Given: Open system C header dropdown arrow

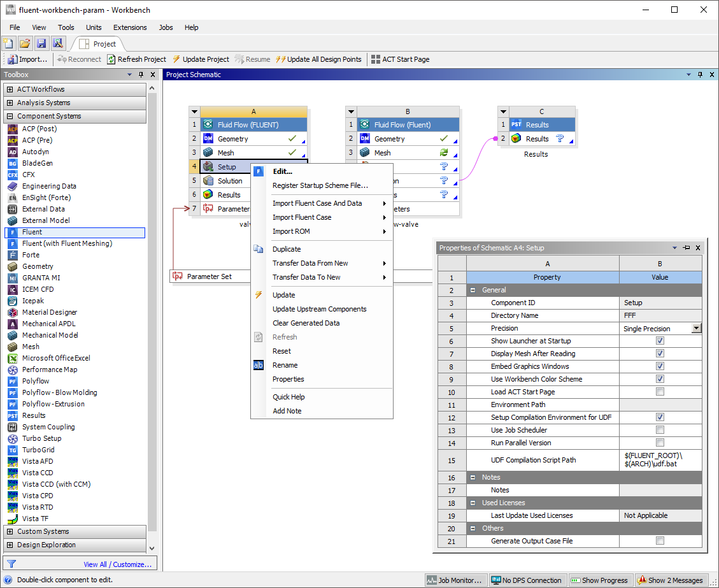Looking at the screenshot, I should tap(504, 111).
